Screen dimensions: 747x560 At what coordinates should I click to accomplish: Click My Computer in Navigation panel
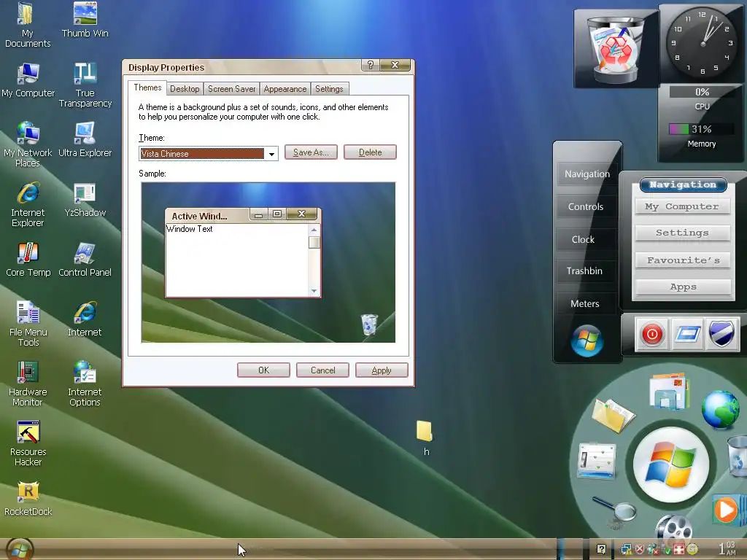click(x=682, y=206)
